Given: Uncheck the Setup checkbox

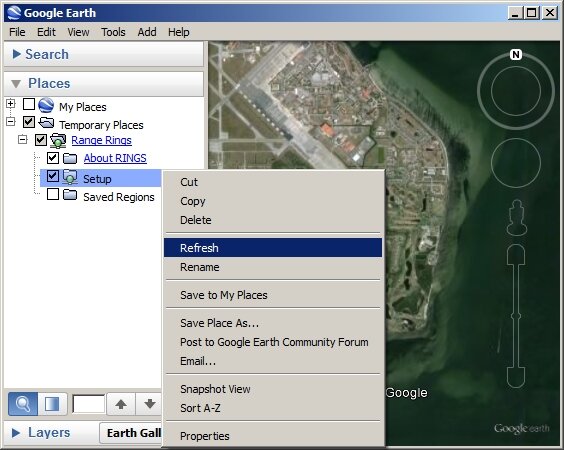Looking at the screenshot, I should [53, 176].
